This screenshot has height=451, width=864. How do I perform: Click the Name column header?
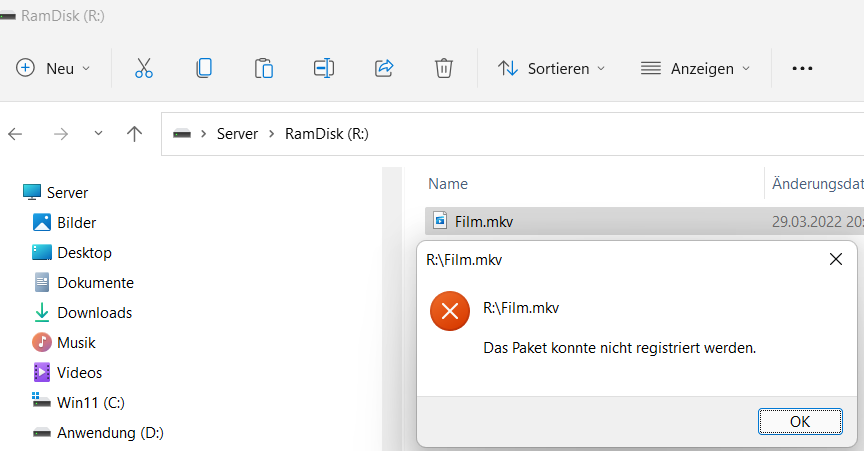tap(448, 184)
